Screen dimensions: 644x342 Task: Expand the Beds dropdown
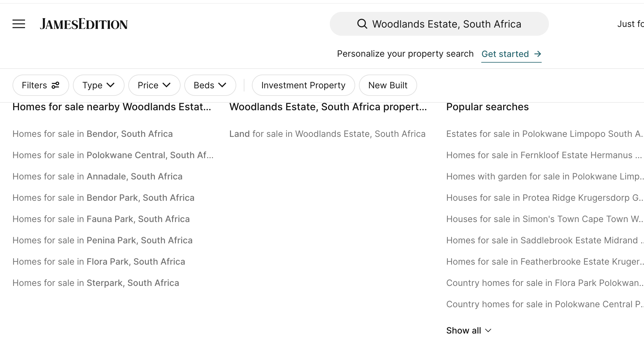(210, 85)
